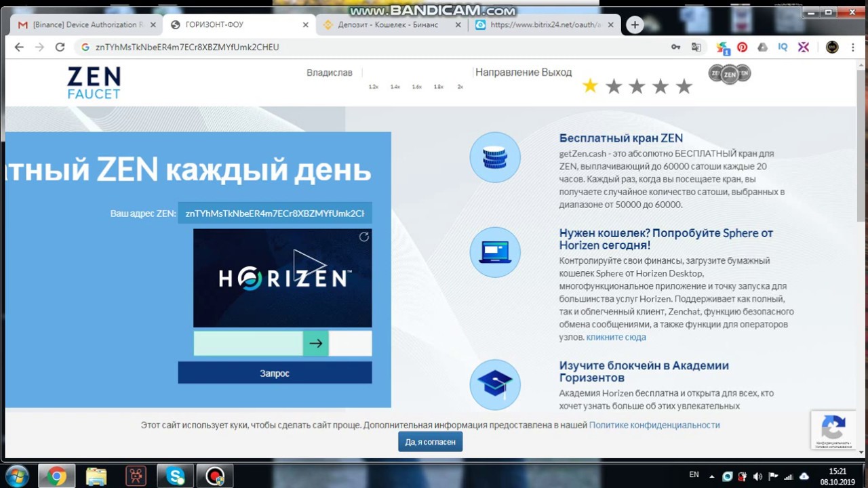
Task: Click the ZEN address input field
Action: coord(275,213)
